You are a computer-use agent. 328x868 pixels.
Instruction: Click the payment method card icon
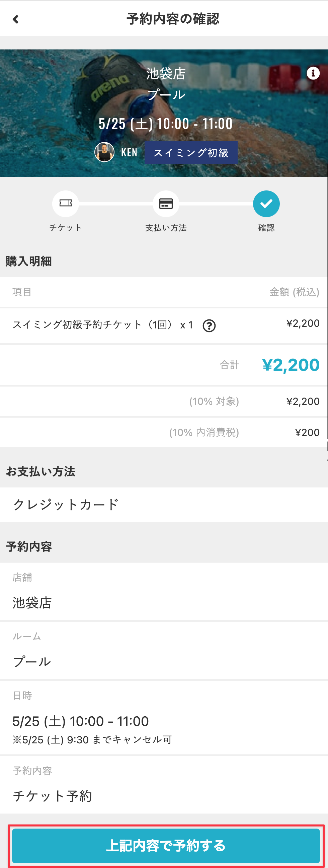coord(166,203)
